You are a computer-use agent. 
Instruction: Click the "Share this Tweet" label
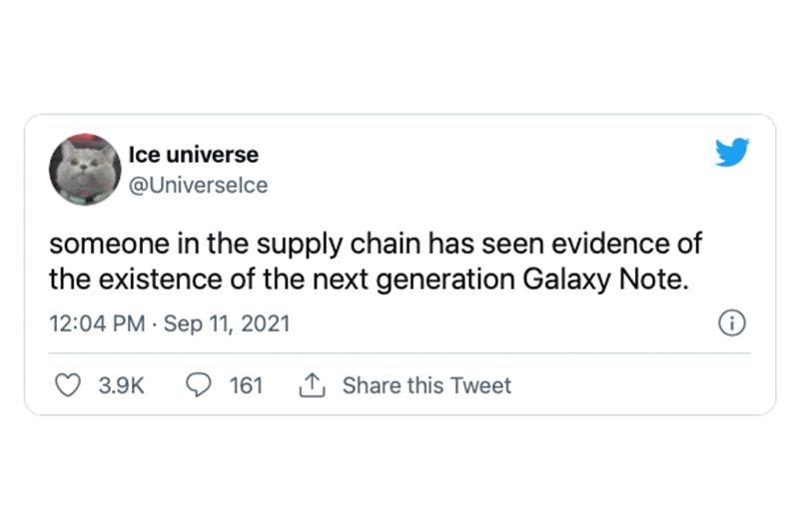point(426,385)
